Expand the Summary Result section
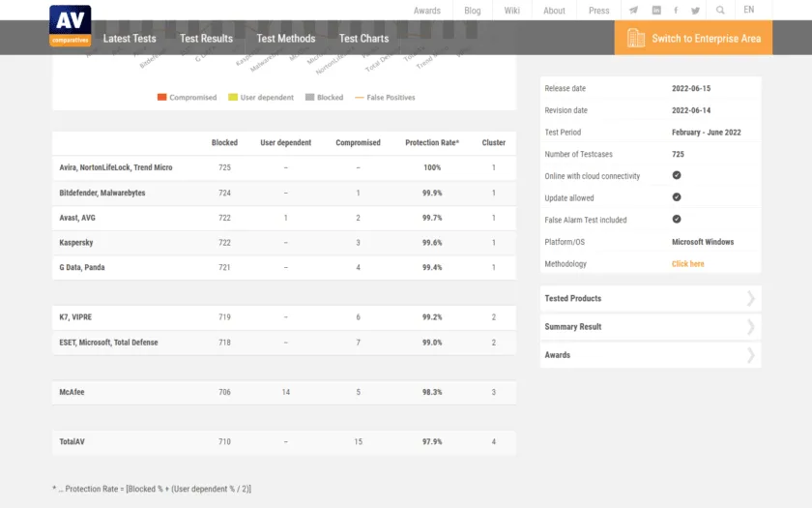The image size is (812, 508). click(651, 327)
